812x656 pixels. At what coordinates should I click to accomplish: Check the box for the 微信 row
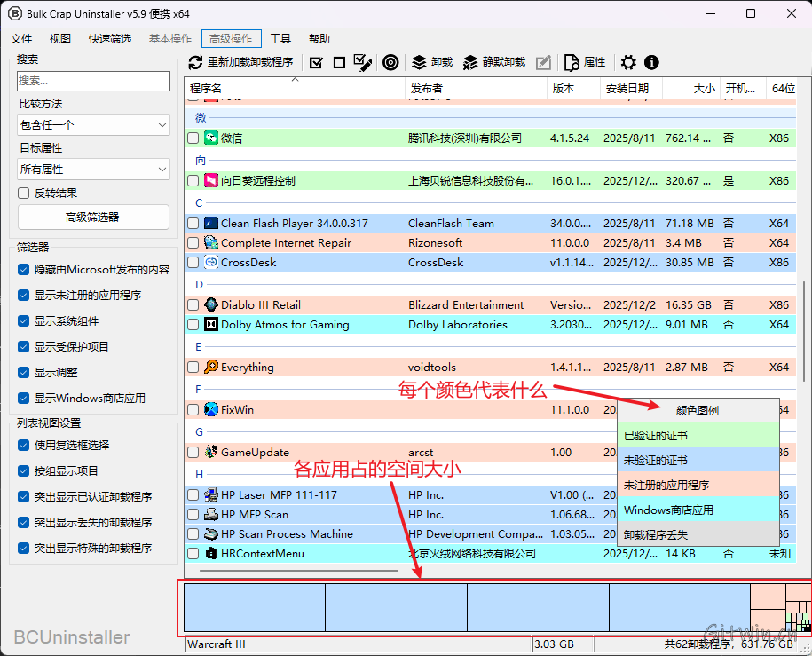[193, 138]
